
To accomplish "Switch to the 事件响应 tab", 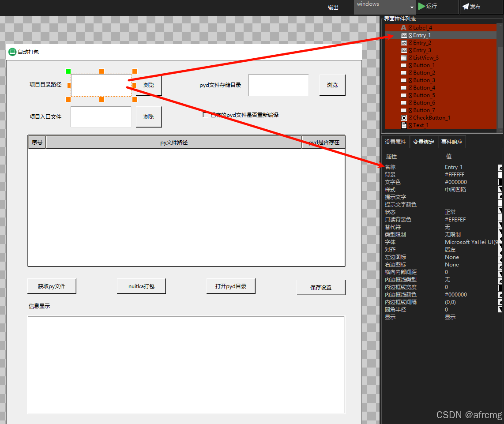I will (452, 142).
